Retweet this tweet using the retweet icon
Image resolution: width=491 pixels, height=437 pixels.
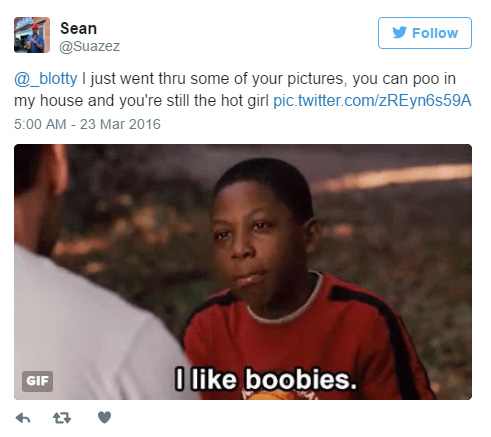[62, 417]
